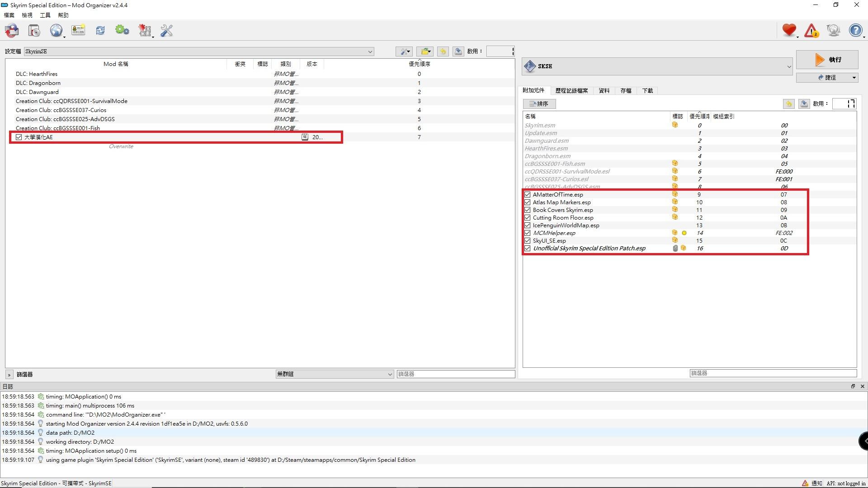
Task: Switch to the 資料 tab
Action: pyautogui.click(x=604, y=91)
